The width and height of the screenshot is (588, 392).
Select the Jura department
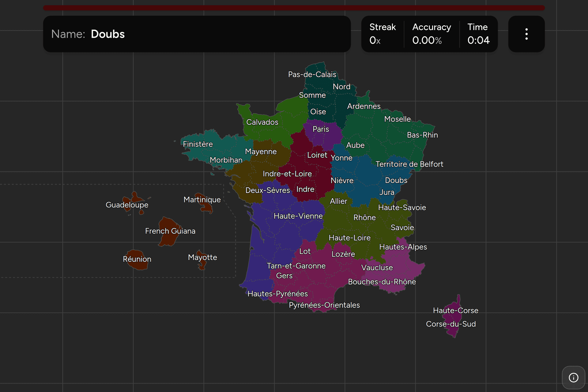coord(387,192)
